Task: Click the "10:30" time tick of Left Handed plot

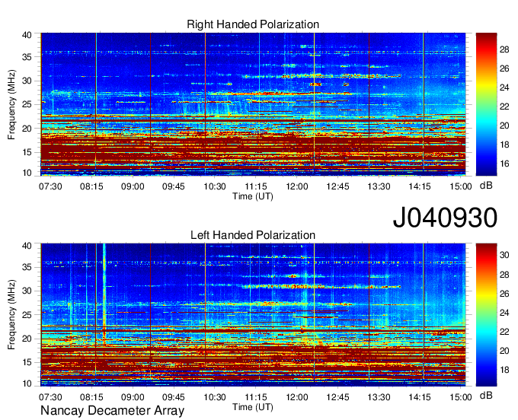Action: tap(214, 397)
